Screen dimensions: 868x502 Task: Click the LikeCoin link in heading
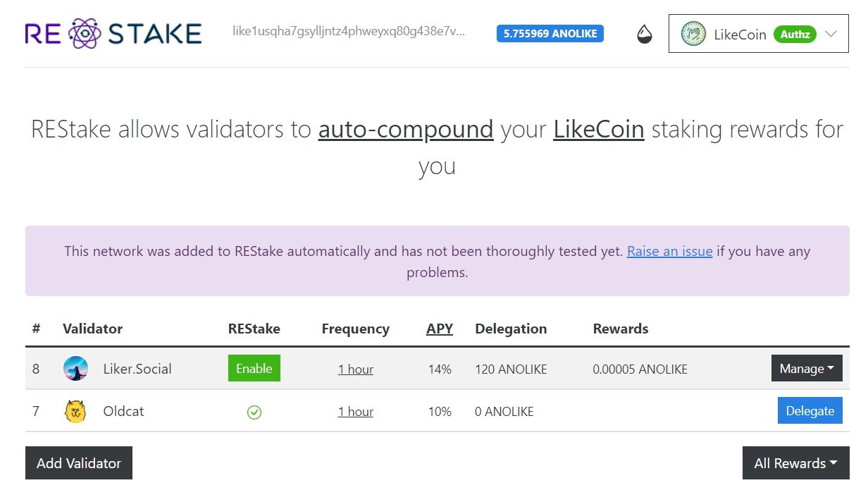tap(598, 130)
